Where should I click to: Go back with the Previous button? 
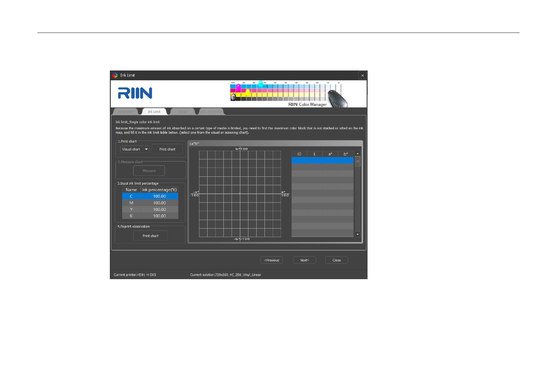[271, 260]
